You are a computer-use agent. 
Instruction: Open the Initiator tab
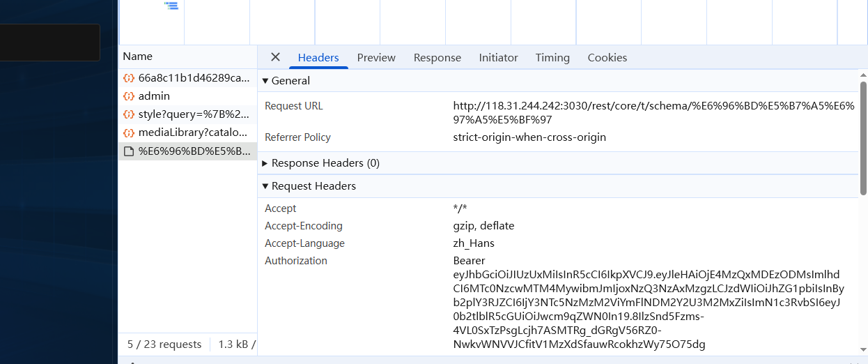point(498,58)
